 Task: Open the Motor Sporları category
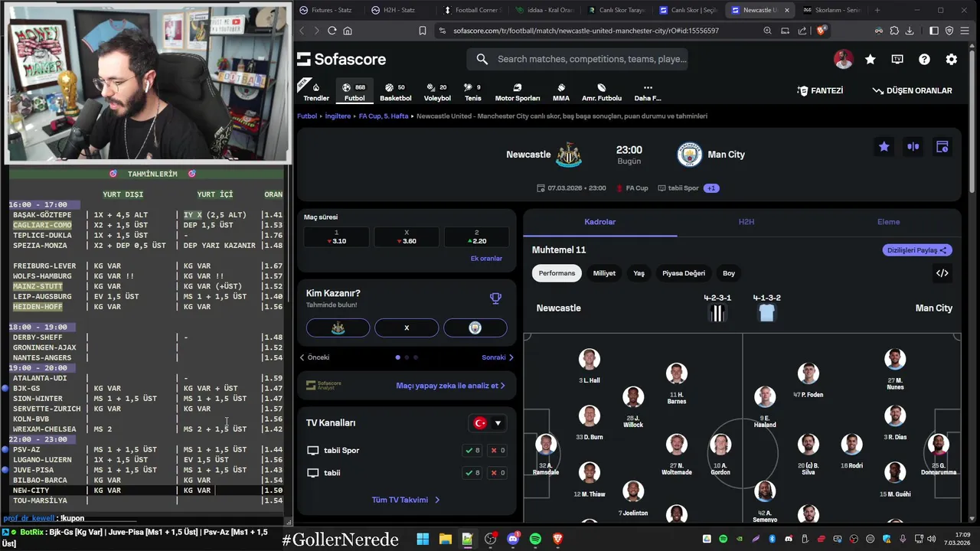tap(518, 92)
